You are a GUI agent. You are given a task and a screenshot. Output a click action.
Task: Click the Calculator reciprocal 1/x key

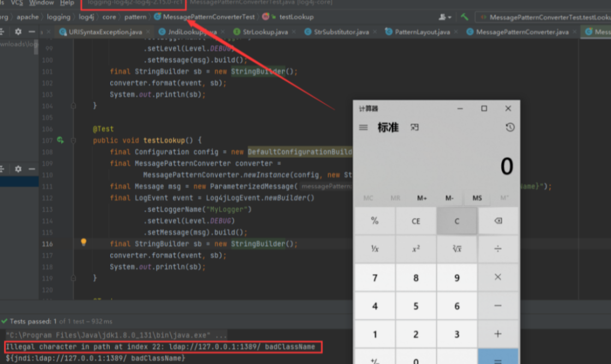point(375,248)
